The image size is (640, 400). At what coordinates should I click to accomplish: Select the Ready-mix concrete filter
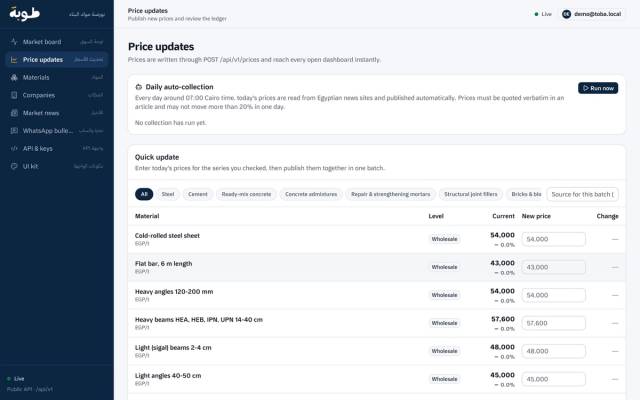(x=246, y=194)
